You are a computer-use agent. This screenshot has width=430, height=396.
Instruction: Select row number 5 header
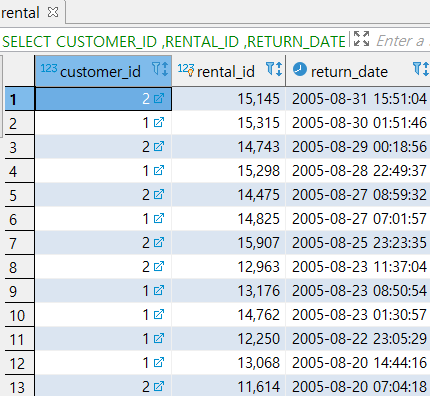pyautogui.click(x=19, y=195)
